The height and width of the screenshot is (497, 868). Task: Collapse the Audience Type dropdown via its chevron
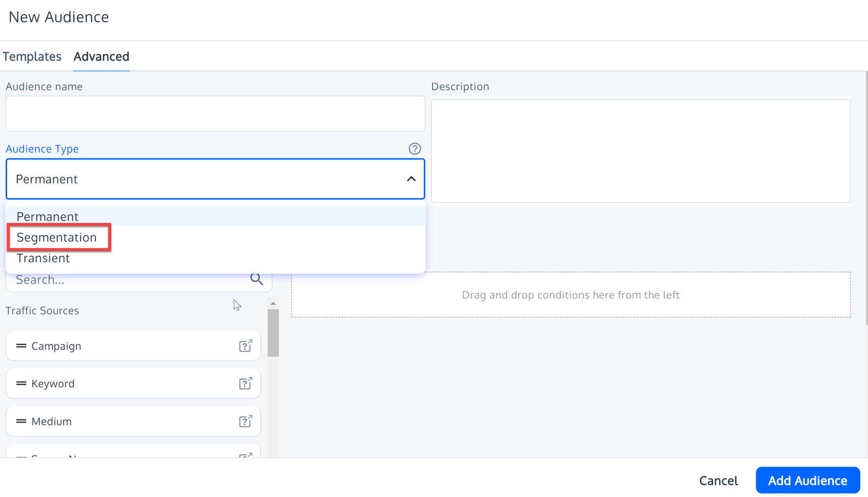pos(410,179)
